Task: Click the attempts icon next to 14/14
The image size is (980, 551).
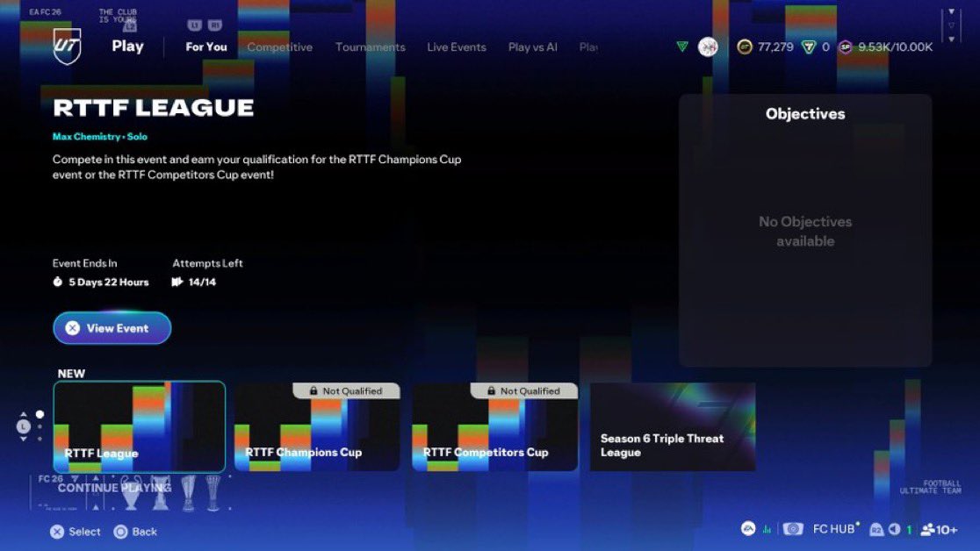Action: [x=177, y=282]
